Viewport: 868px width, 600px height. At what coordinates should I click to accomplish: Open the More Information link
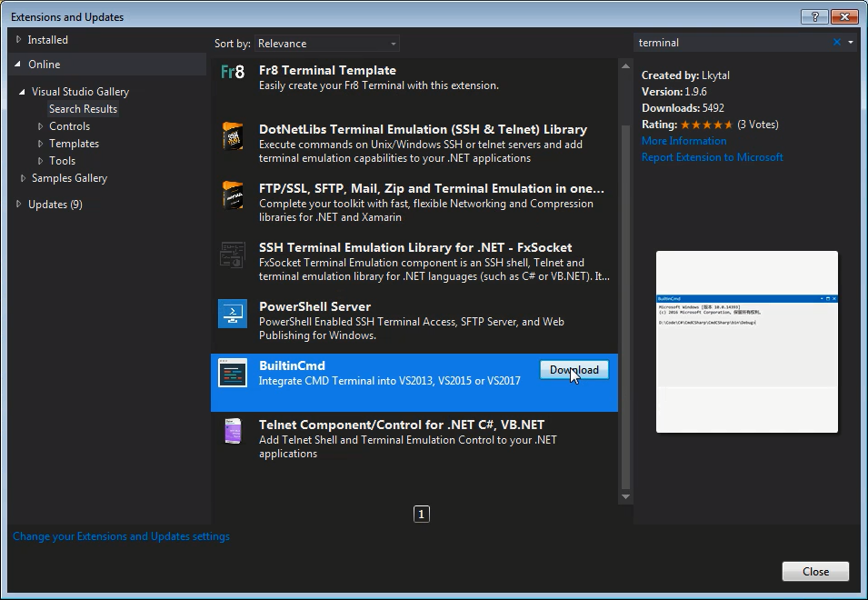[683, 141]
